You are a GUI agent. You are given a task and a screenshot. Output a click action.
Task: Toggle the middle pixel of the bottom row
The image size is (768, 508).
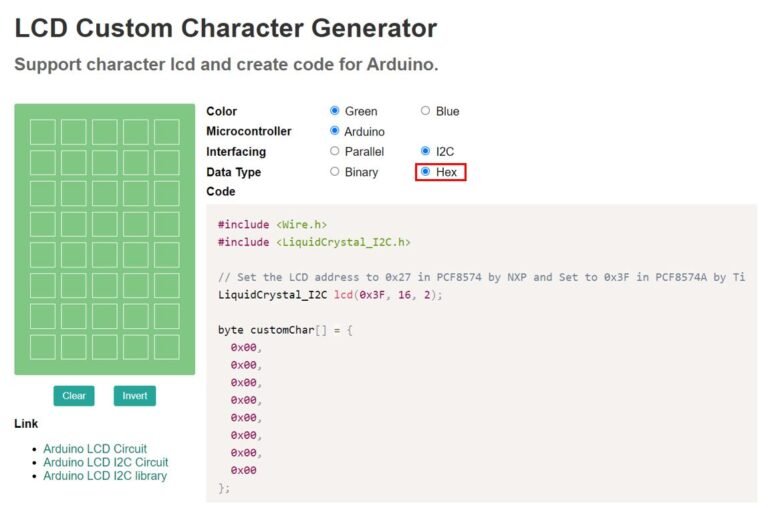pyautogui.click(x=105, y=347)
